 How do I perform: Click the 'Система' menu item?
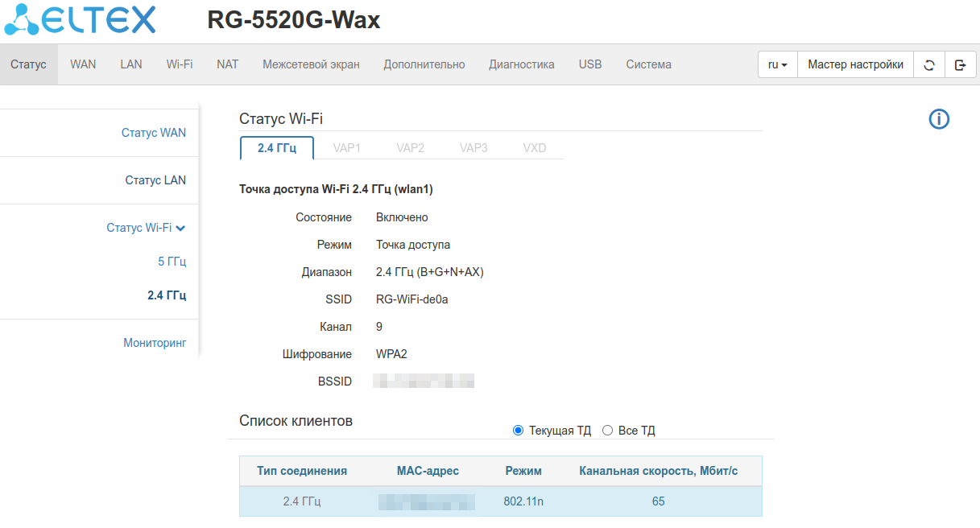[x=648, y=64]
